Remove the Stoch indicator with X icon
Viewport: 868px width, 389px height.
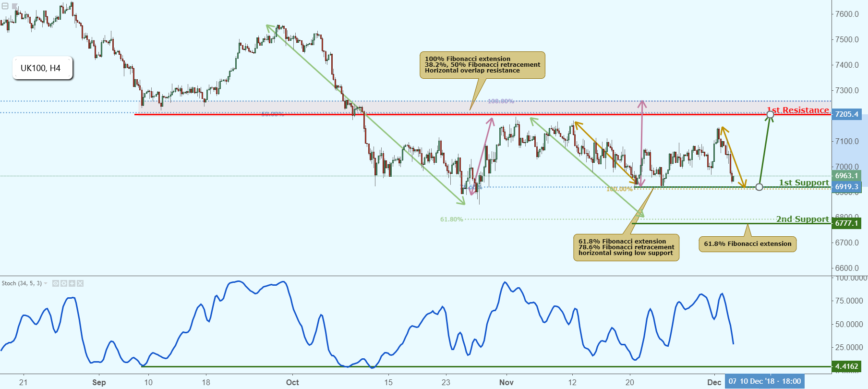point(80,283)
